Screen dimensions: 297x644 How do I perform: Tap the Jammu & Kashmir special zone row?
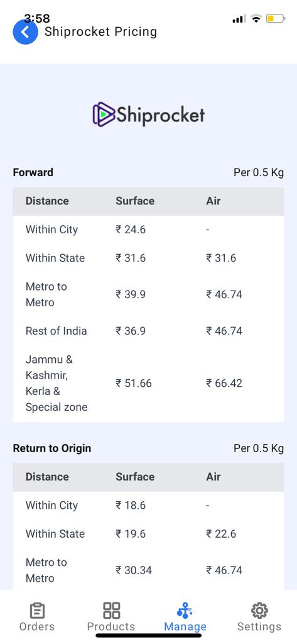point(148,383)
